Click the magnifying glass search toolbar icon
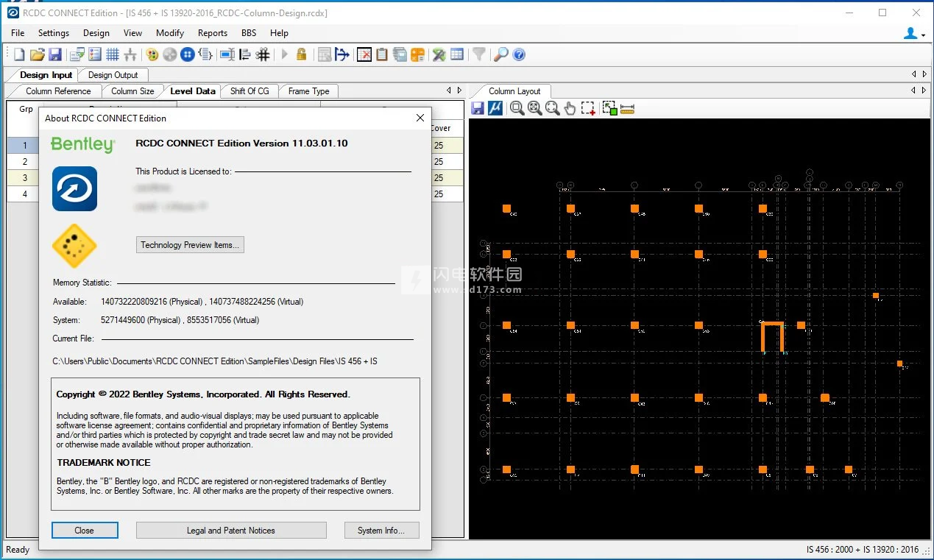 501,54
